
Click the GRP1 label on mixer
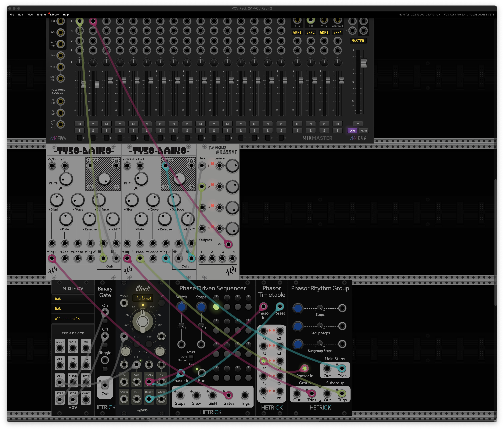point(297,33)
